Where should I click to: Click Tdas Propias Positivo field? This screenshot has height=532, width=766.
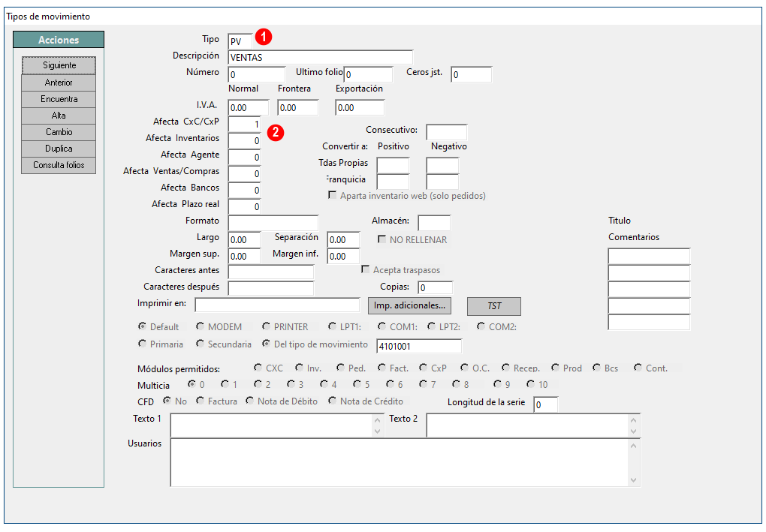click(394, 166)
